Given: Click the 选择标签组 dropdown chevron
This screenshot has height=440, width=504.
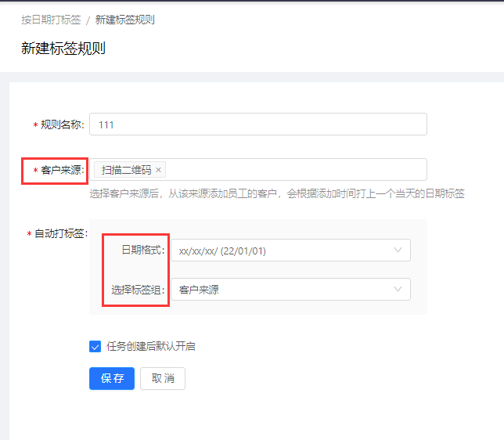Looking at the screenshot, I should [398, 290].
